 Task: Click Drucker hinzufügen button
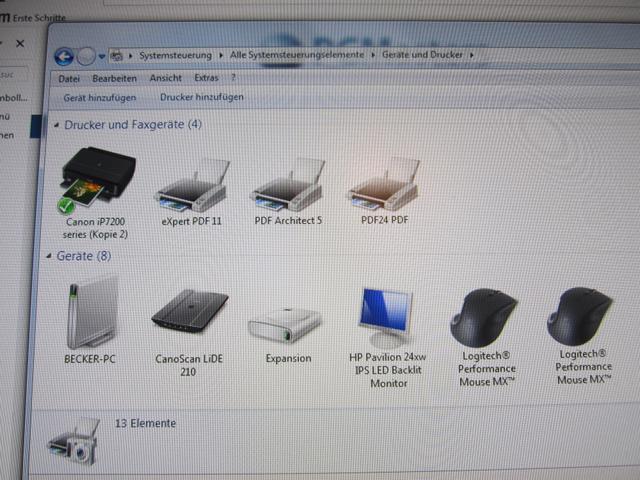point(202,97)
